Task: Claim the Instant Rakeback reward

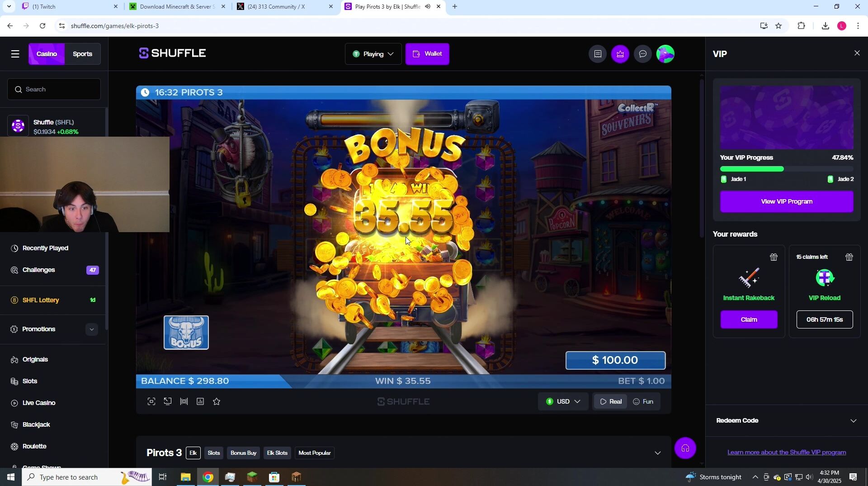Action: 749,320
